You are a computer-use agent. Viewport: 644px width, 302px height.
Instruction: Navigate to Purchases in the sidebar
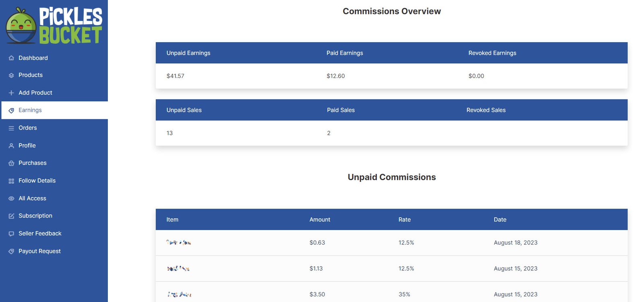pyautogui.click(x=32, y=163)
